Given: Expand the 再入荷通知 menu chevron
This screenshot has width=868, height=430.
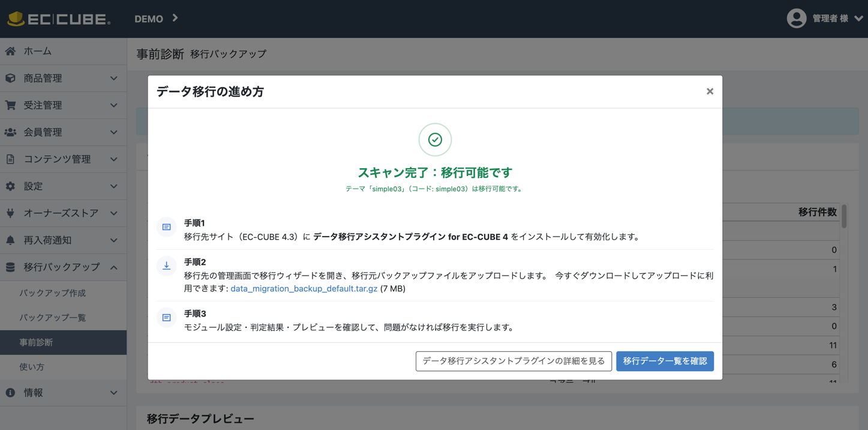Looking at the screenshot, I should (114, 240).
